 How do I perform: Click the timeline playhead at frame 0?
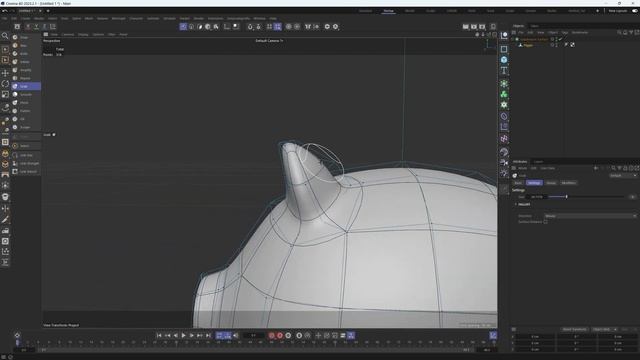pyautogui.click(x=17, y=342)
